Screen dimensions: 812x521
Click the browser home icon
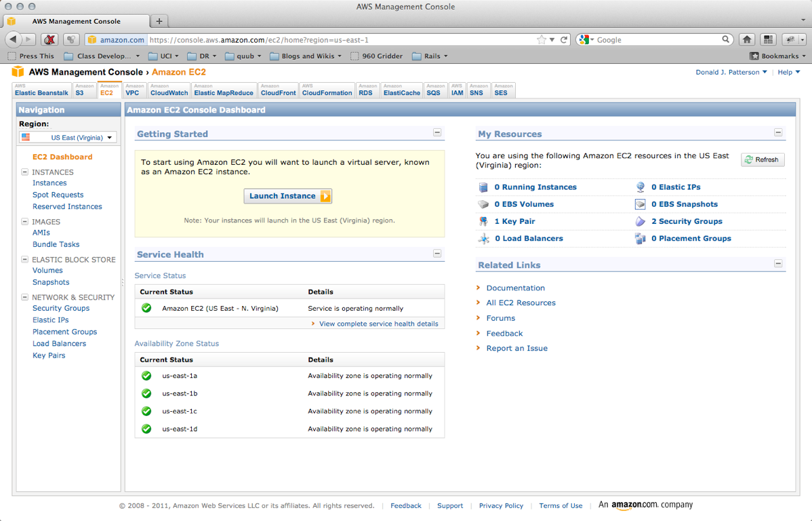coord(747,40)
